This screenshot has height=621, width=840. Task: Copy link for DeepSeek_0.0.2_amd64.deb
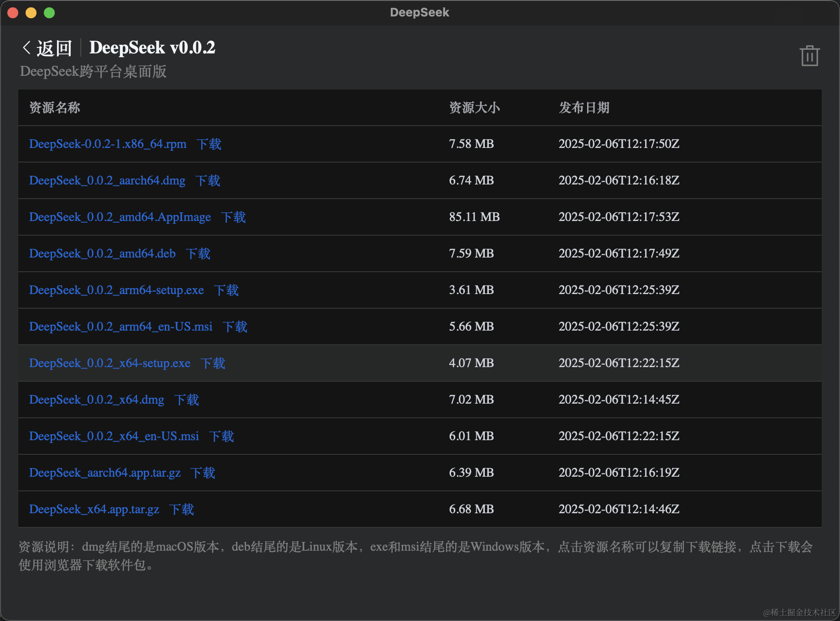point(102,253)
